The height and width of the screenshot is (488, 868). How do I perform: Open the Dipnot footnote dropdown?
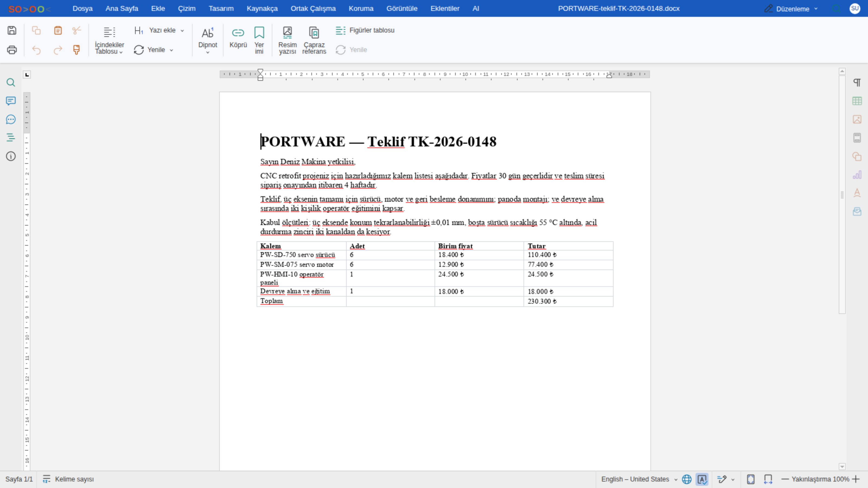tap(208, 40)
